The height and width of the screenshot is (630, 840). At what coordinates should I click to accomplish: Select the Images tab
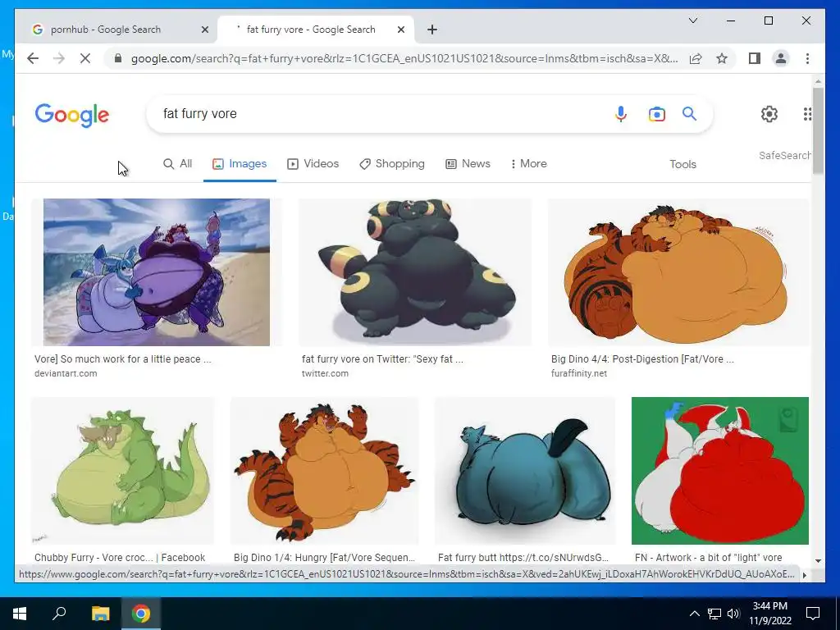240,164
